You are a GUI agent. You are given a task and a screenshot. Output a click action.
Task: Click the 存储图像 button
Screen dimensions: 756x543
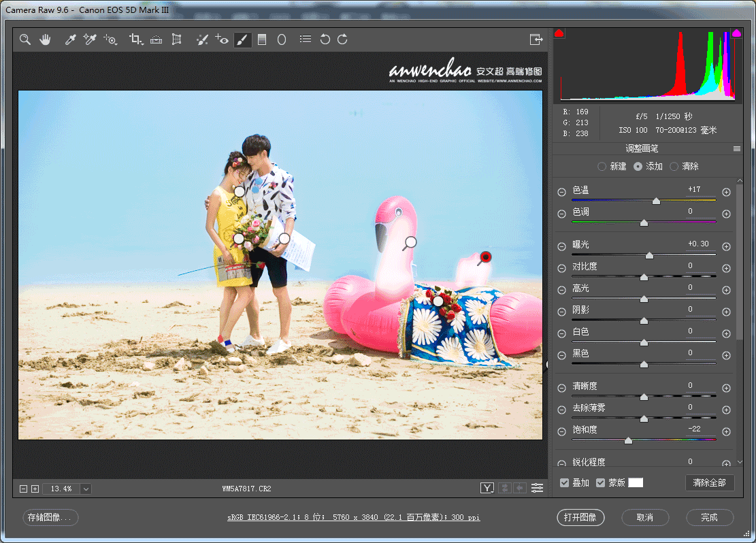(50, 517)
